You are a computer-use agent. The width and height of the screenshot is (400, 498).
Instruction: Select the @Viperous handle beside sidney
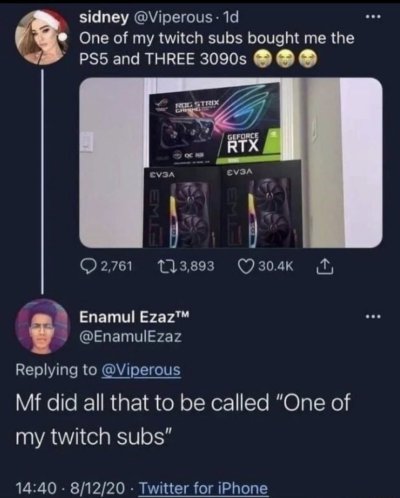point(172,17)
